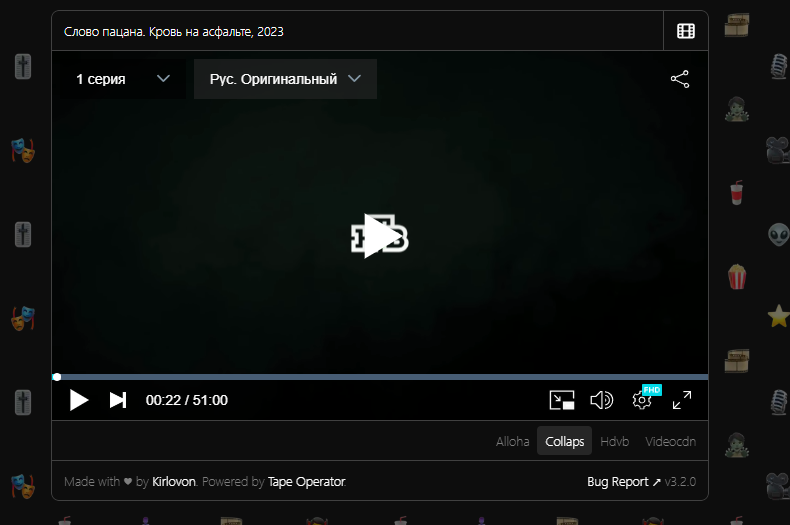Click the film strip icon in header

tap(686, 31)
